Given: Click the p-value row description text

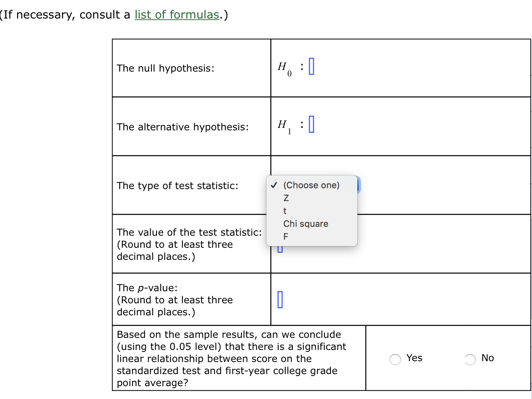Looking at the screenshot, I should [175, 300].
